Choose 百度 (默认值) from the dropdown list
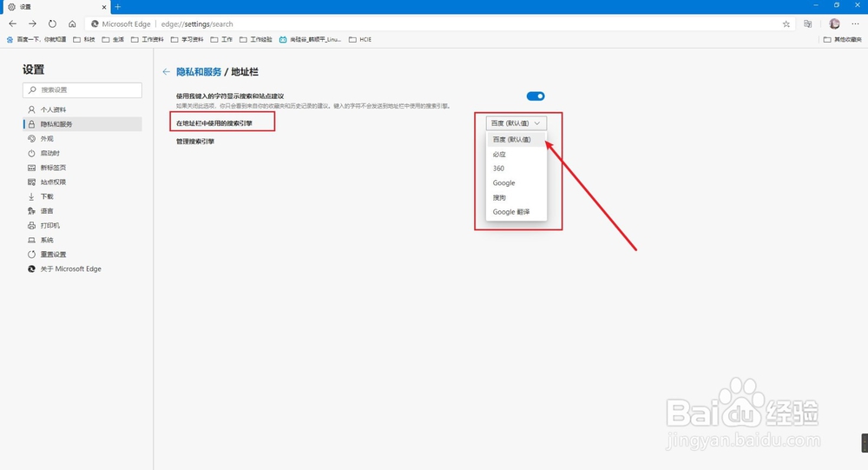868x470 pixels. (x=516, y=140)
